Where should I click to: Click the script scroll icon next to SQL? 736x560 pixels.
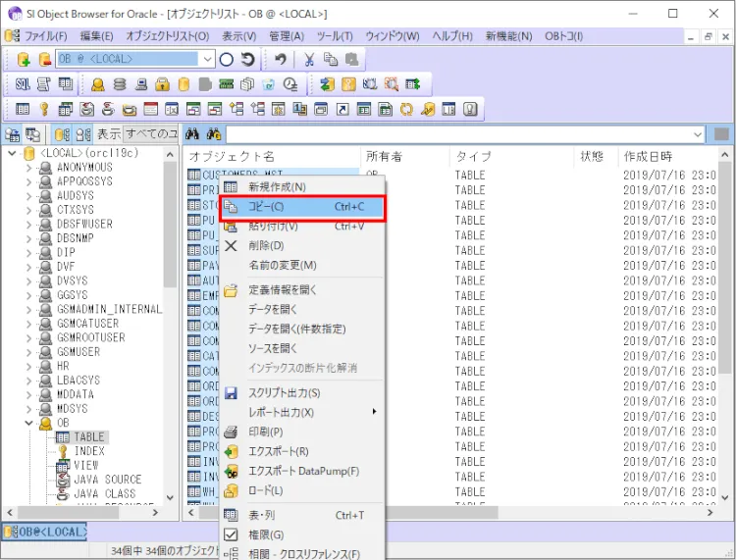click(x=43, y=84)
